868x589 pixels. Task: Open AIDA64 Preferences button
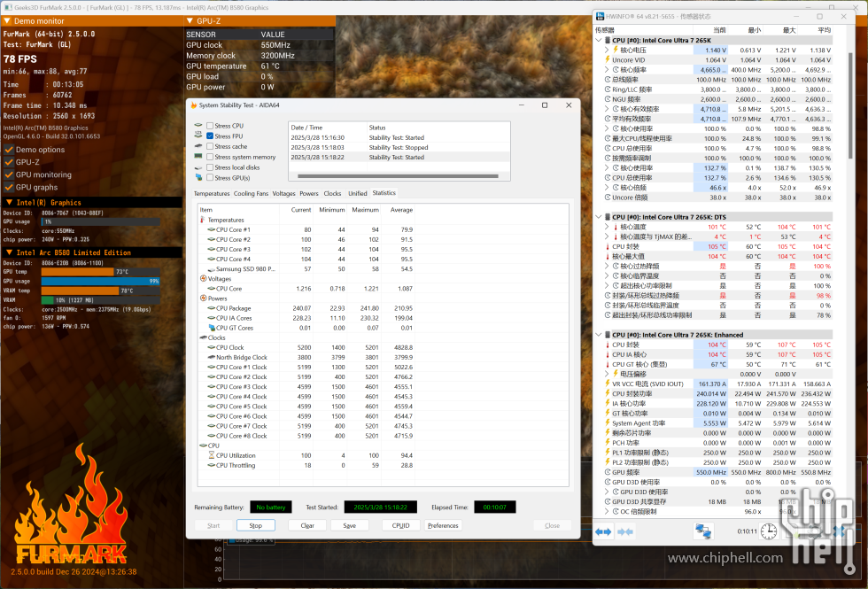(443, 525)
